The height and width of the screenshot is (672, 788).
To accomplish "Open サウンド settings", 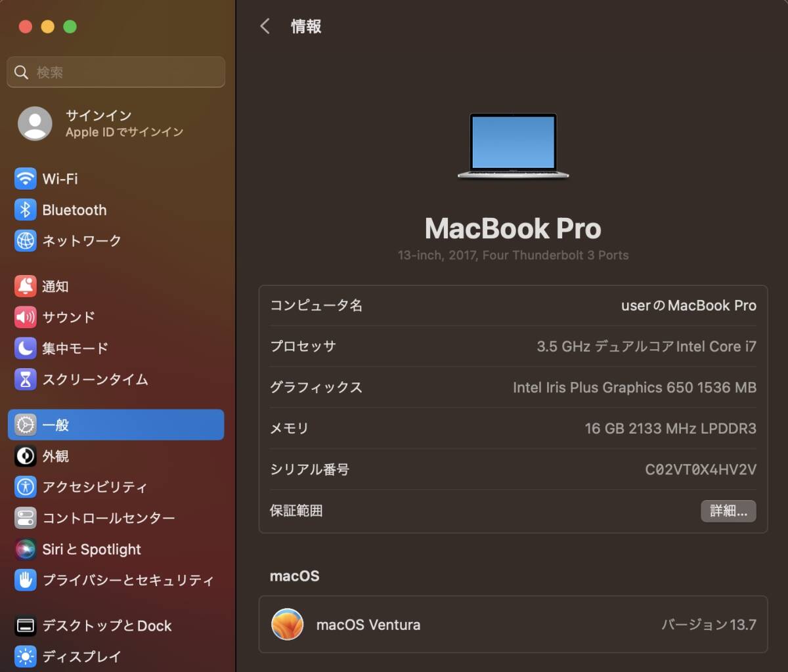I will (x=116, y=318).
